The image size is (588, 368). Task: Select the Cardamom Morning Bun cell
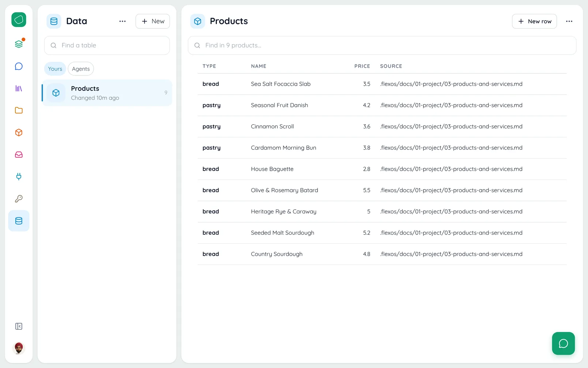[x=284, y=148]
